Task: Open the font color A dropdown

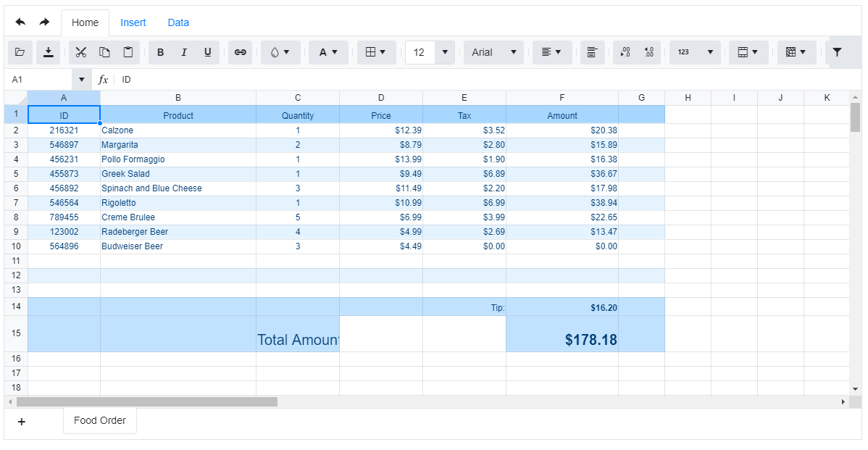Action: tap(328, 52)
